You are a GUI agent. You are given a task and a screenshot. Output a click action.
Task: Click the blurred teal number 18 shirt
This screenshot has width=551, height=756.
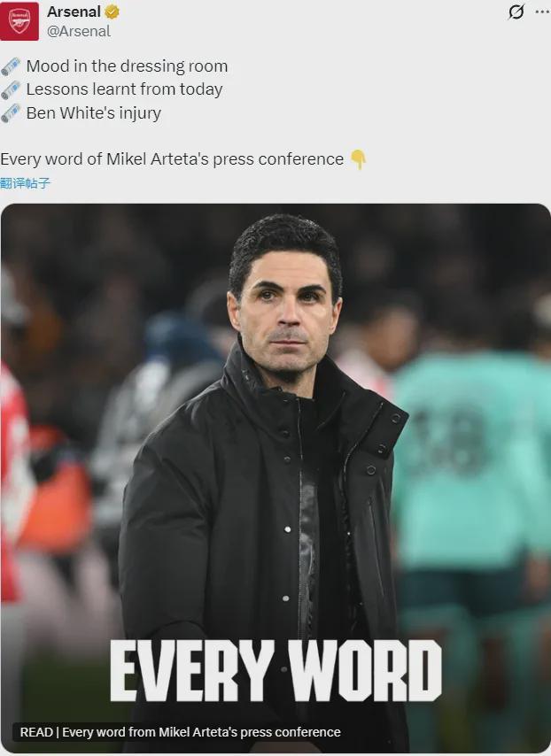[x=470, y=458]
